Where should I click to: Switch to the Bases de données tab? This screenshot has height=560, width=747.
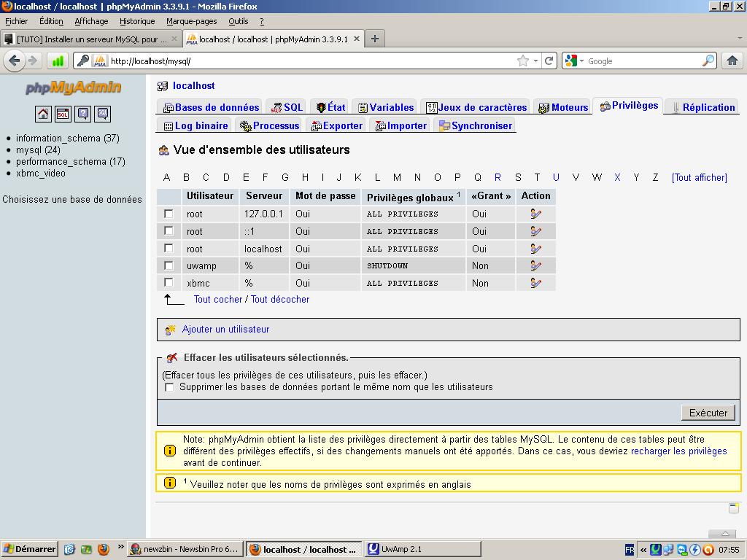211,108
